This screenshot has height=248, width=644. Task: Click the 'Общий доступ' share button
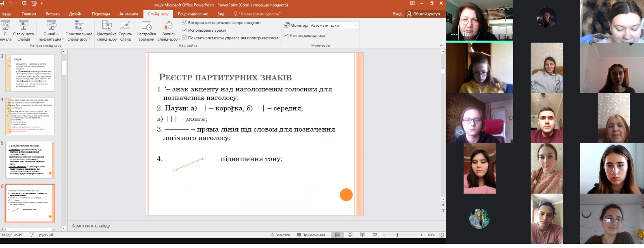[423, 14]
